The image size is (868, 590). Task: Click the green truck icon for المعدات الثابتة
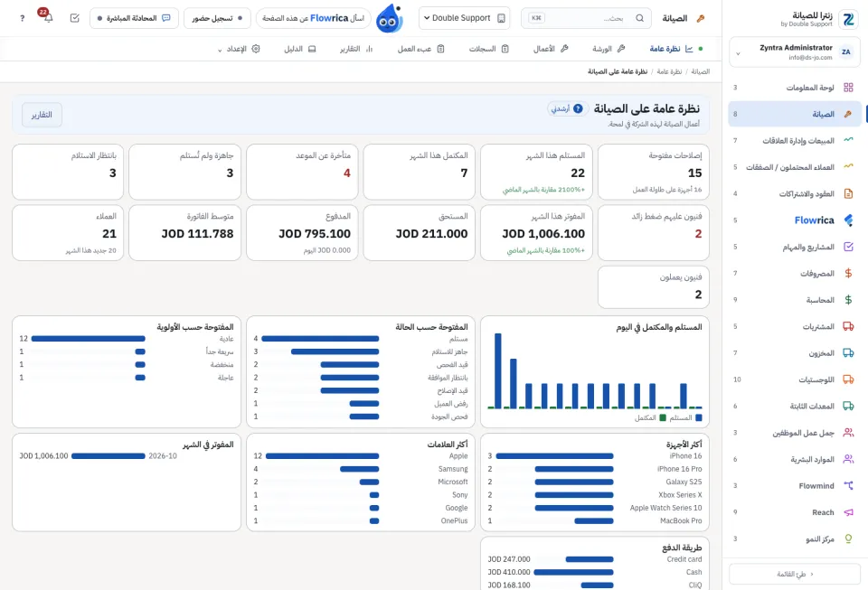click(x=848, y=406)
